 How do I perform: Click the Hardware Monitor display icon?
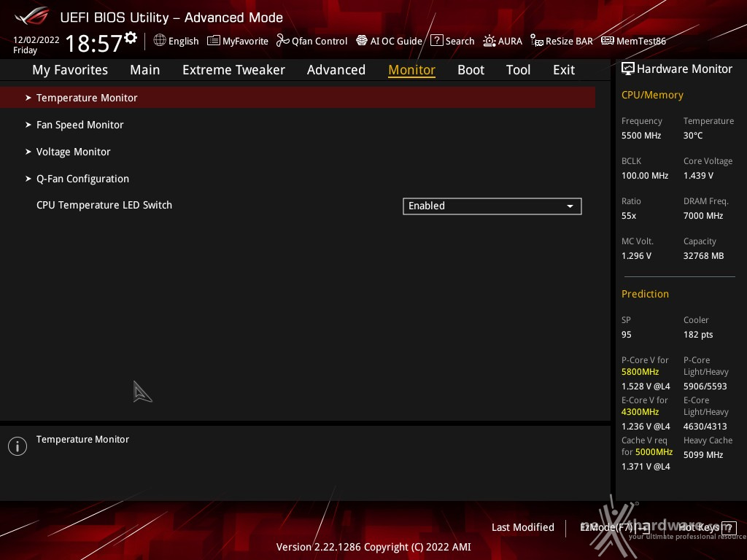point(628,69)
